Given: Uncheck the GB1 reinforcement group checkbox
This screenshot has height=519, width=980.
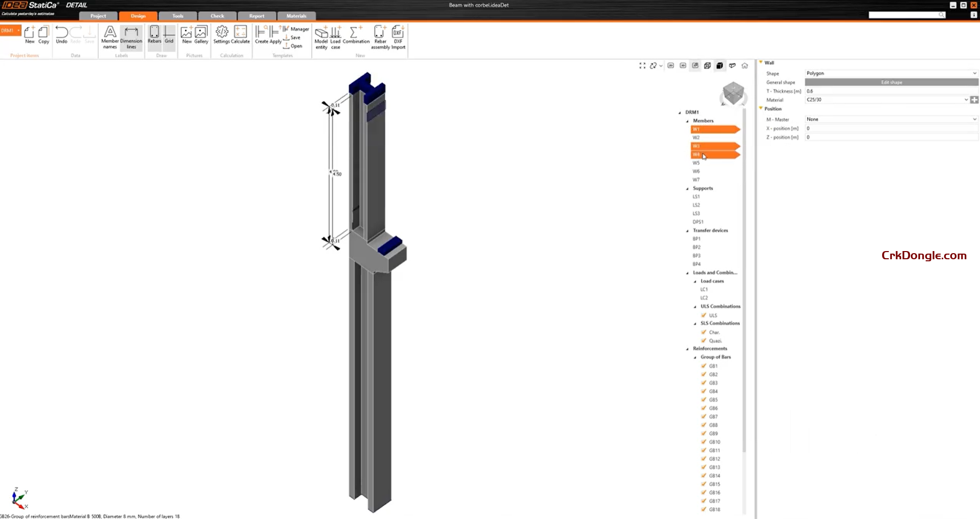Looking at the screenshot, I should (704, 366).
